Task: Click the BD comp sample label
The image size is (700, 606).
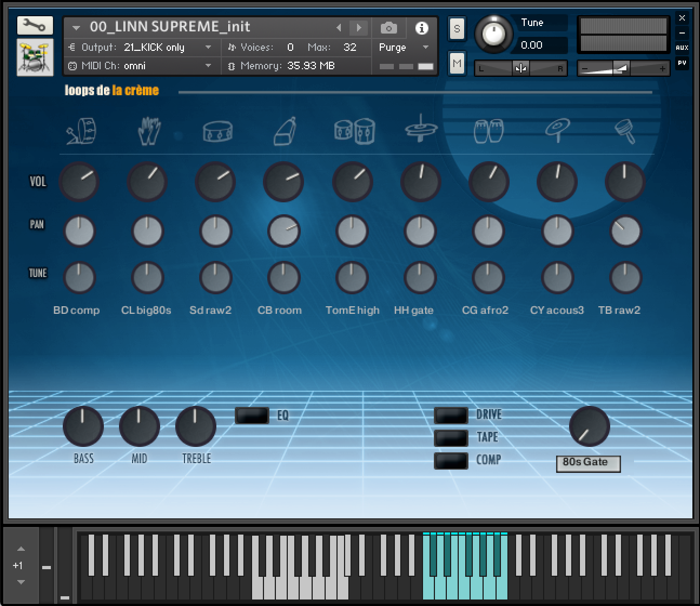Action: [76, 311]
